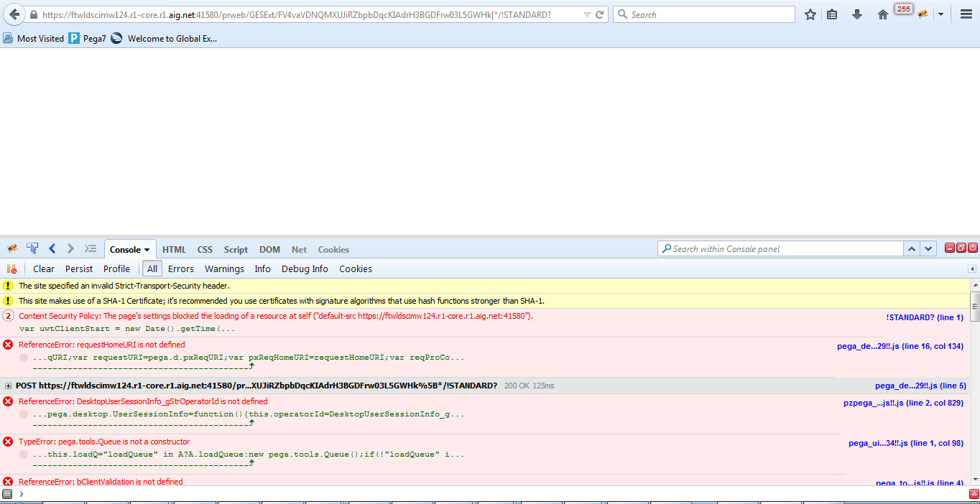
Task: Start the JavaScript Profile
Action: [x=116, y=269]
